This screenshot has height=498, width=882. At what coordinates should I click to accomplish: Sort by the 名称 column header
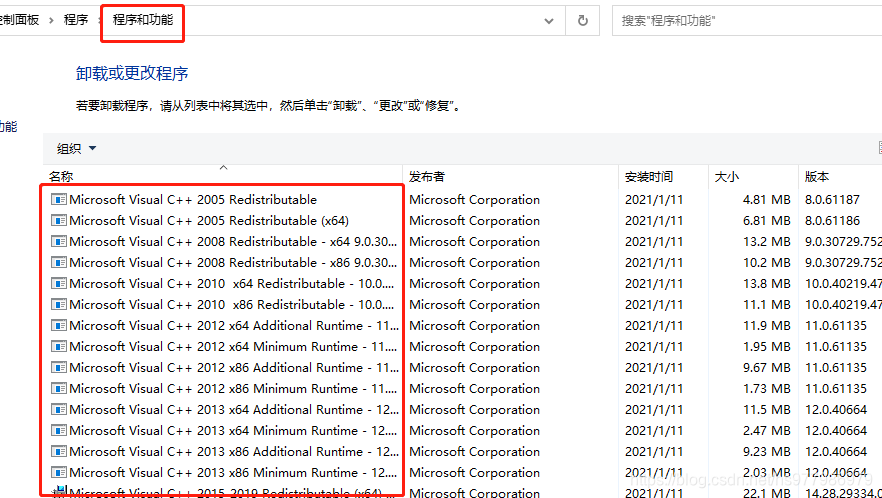point(223,176)
